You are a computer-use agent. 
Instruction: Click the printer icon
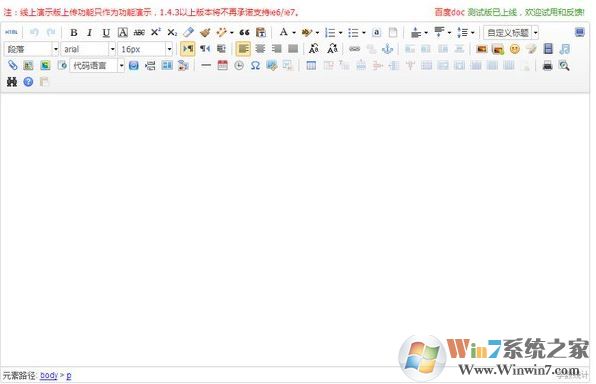coord(547,65)
